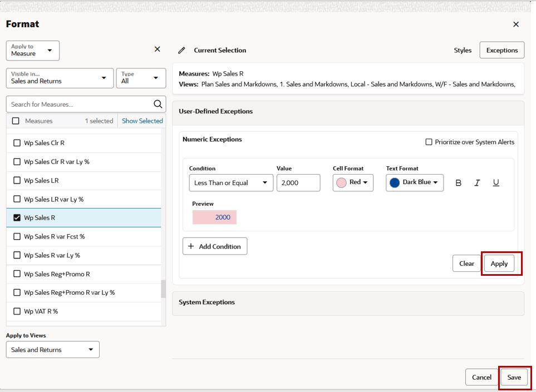
Task: Uncheck the Wp Sales R measure
Action: click(17, 217)
